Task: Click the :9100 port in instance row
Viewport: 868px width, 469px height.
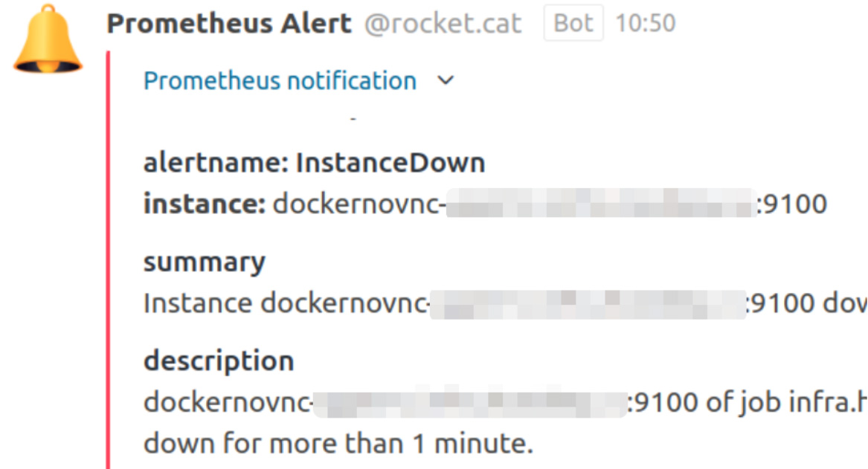Action: pyautogui.click(x=792, y=203)
